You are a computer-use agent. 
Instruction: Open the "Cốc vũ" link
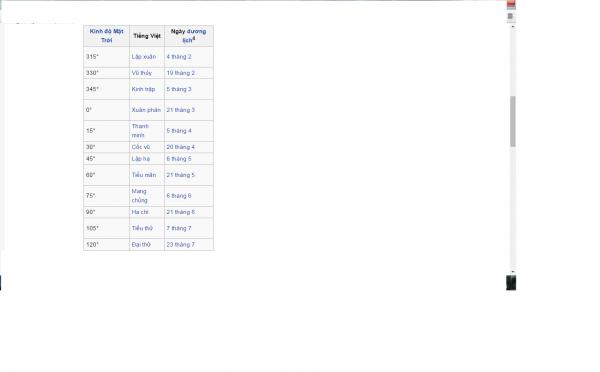click(x=141, y=147)
